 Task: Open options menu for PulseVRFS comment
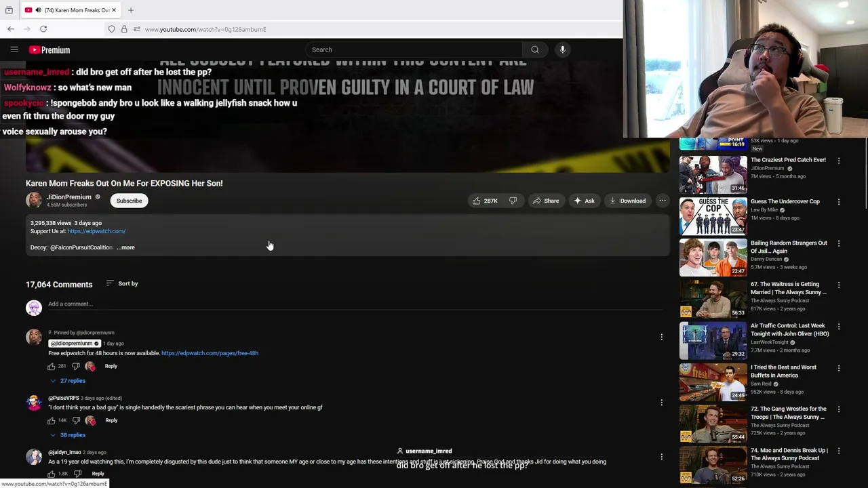point(661,403)
